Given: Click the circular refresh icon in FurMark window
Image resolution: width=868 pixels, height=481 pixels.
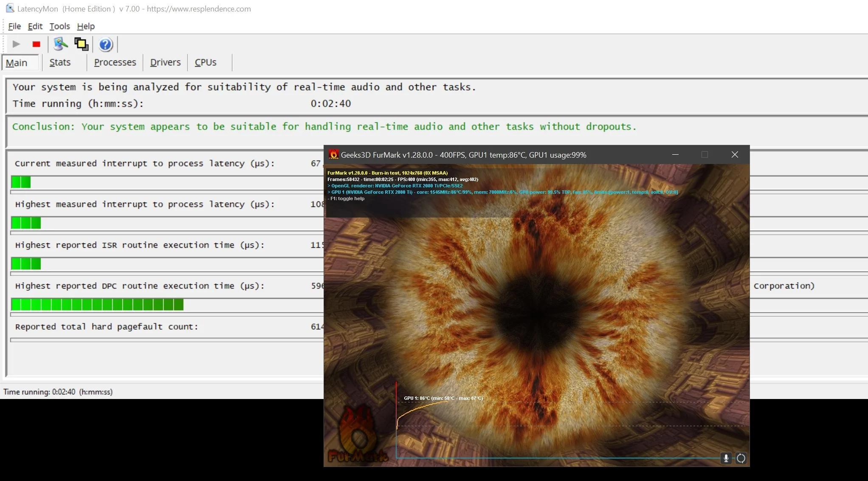Looking at the screenshot, I should point(741,458).
